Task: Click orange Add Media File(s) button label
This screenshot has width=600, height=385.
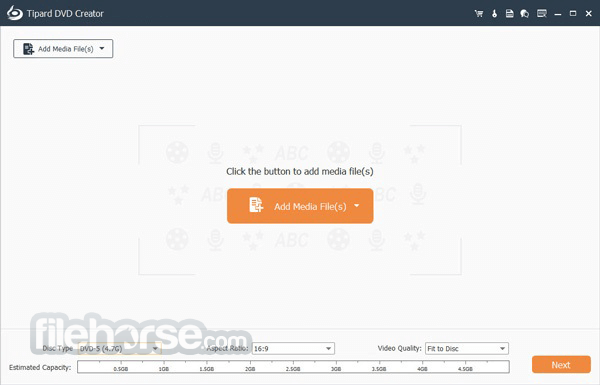Action: coord(310,207)
